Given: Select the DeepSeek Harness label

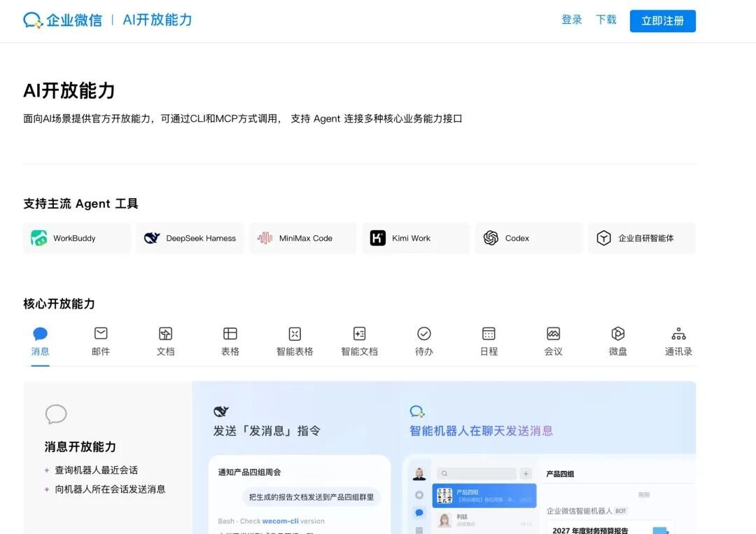Looking at the screenshot, I should (x=201, y=238).
